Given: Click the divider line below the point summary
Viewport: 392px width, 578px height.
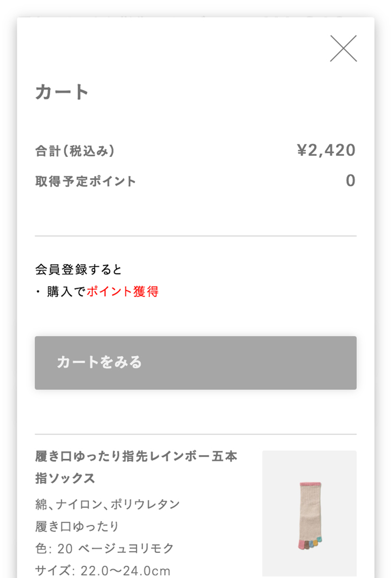Looking at the screenshot, I should 196,236.
